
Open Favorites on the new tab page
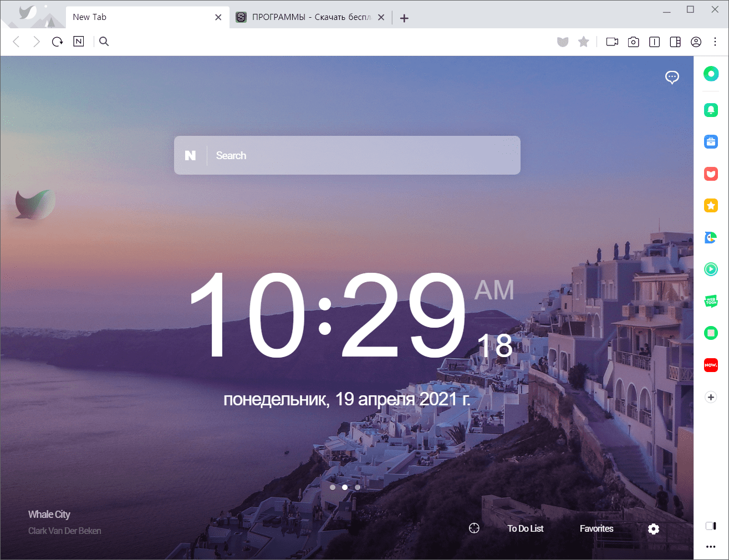pyautogui.click(x=597, y=528)
